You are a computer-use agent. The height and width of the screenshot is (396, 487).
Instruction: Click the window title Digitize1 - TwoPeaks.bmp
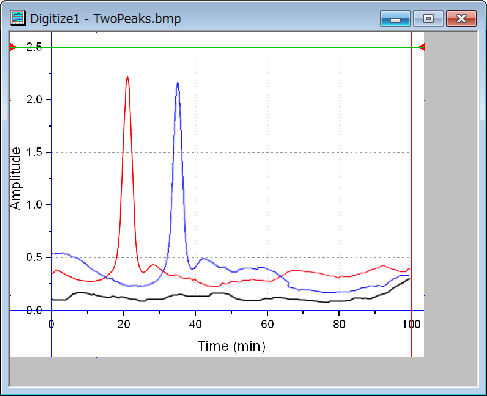click(x=105, y=18)
